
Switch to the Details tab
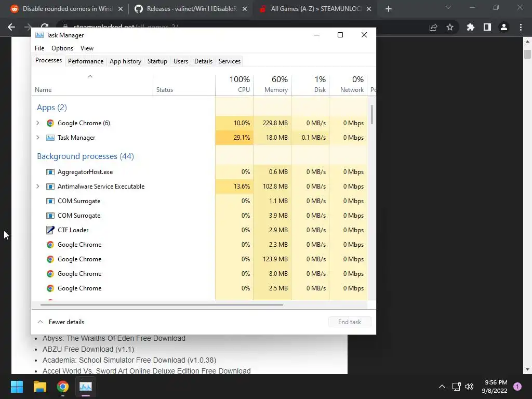[203, 61]
